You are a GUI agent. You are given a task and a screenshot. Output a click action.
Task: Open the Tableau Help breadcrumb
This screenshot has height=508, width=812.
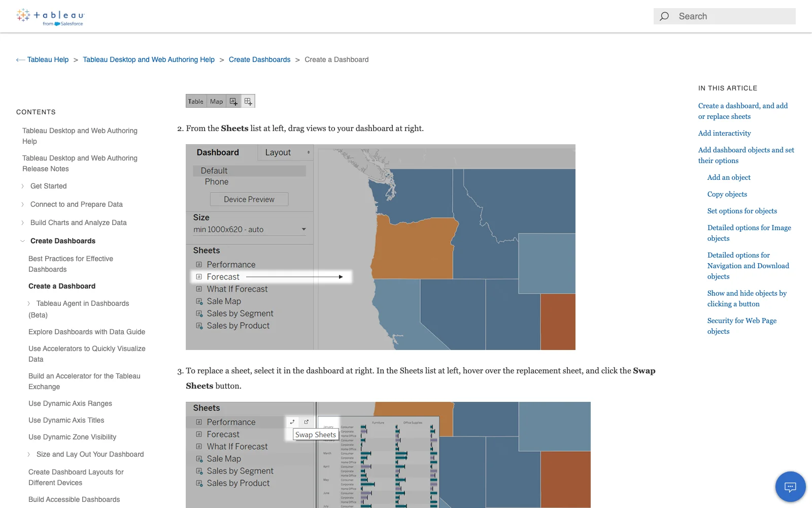48,59
